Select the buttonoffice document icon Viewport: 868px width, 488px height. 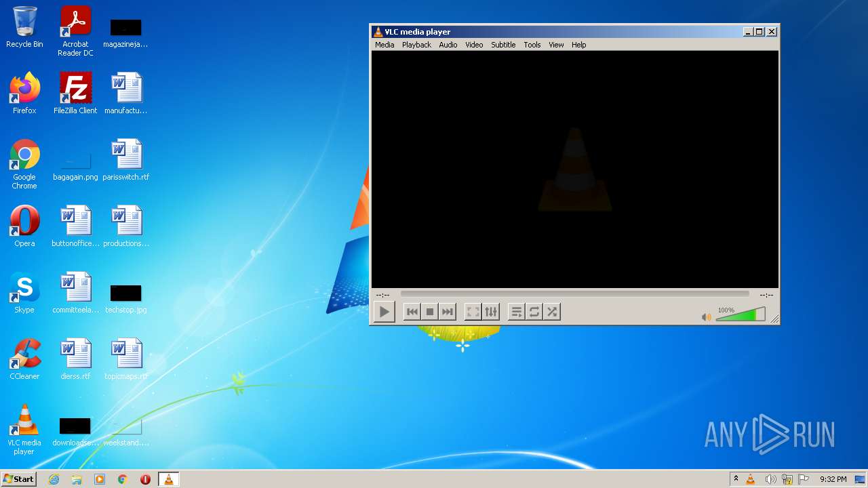75,226
